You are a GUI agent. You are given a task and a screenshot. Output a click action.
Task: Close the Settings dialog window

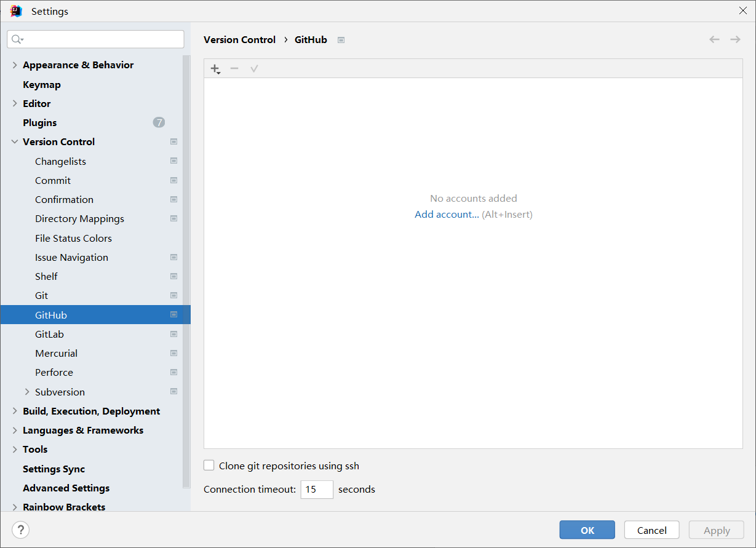click(742, 10)
